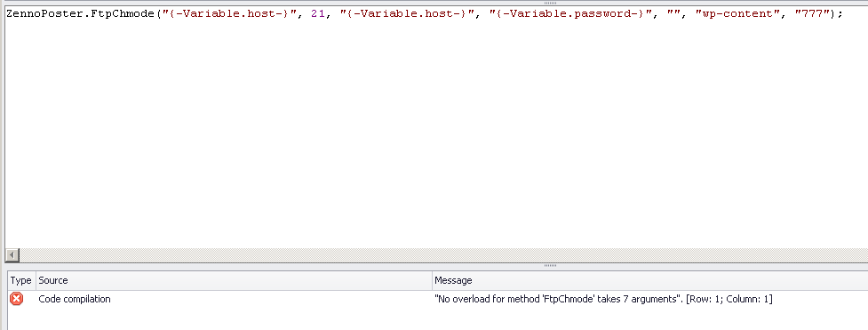Sort by the Type column header
Viewport: 868px width, 330px height.
click(21, 281)
